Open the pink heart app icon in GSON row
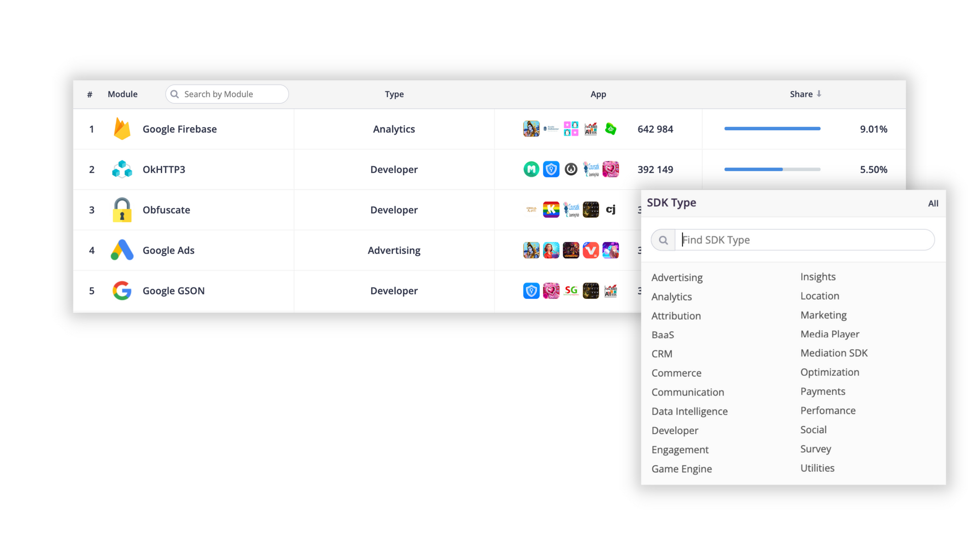Viewport: 980px width, 560px height. click(551, 291)
